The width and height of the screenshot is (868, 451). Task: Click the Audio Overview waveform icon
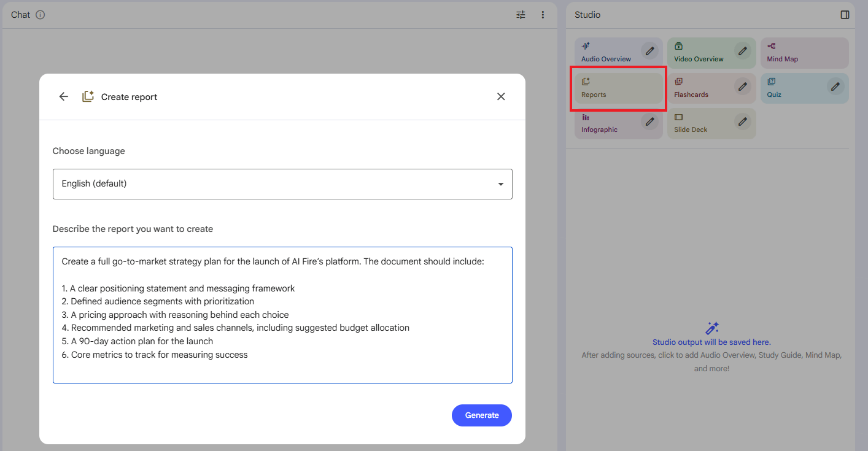point(586,46)
